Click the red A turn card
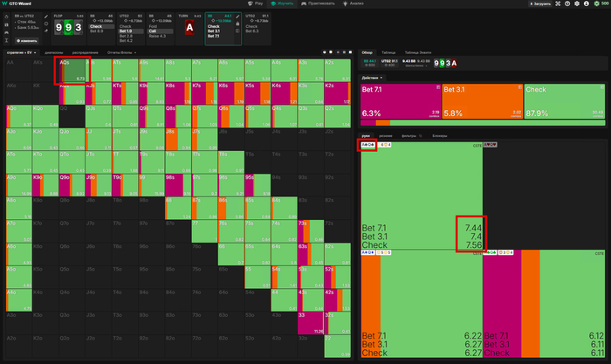The width and height of the screenshot is (611, 364). point(189,28)
